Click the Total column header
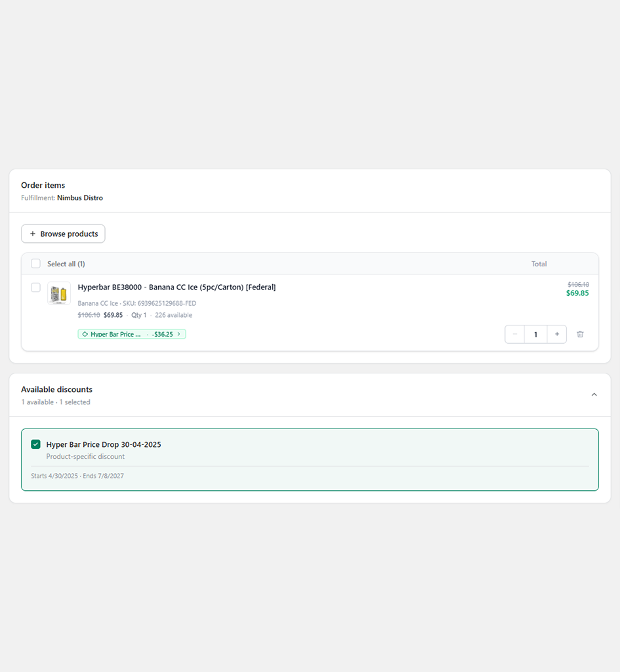 coord(539,264)
